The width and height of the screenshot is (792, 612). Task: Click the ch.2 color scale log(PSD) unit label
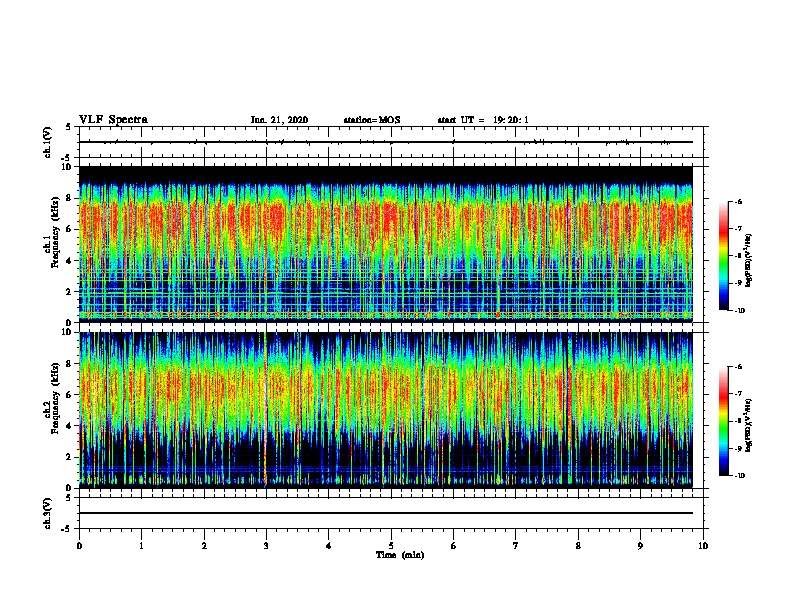tap(748, 426)
